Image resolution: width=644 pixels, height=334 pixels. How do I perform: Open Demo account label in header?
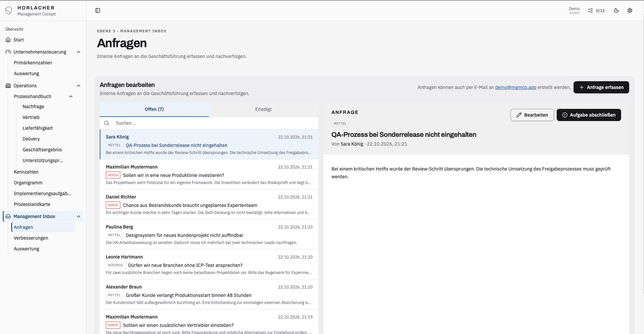574,10
